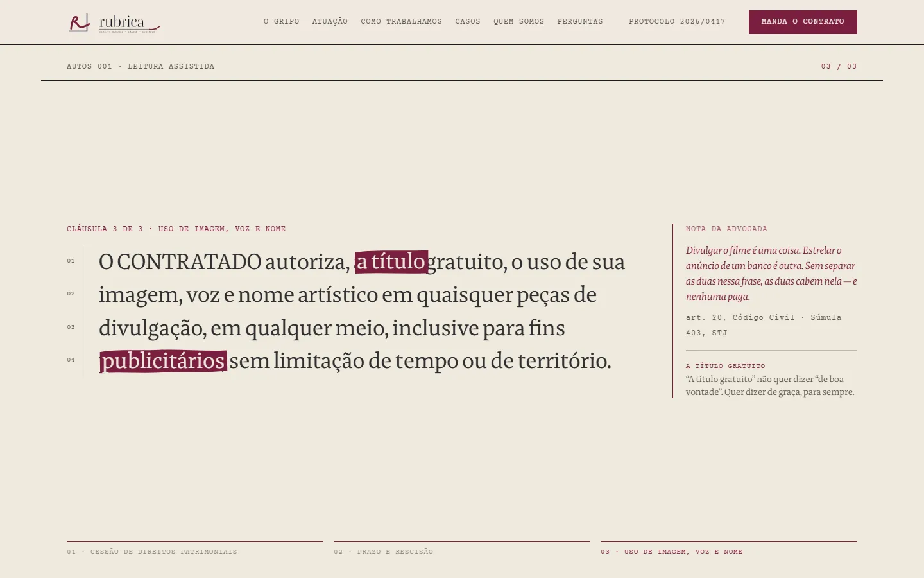Image resolution: width=924 pixels, height=578 pixels.
Task: Go to the Atuação section
Action: click(x=330, y=22)
